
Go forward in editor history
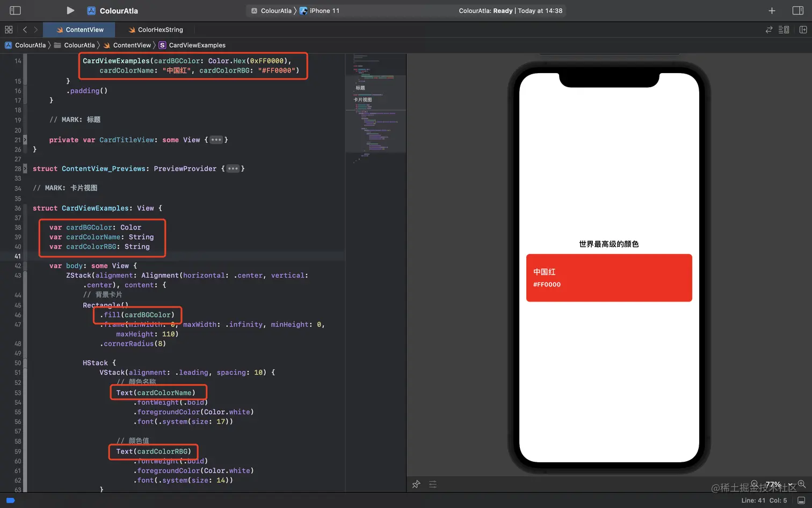[36, 30]
